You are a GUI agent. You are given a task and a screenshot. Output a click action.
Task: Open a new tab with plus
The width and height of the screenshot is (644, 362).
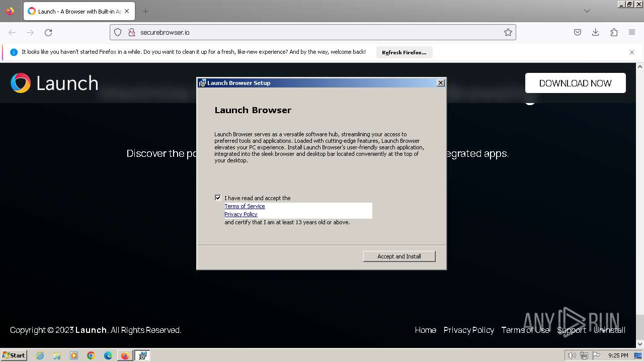(x=145, y=11)
